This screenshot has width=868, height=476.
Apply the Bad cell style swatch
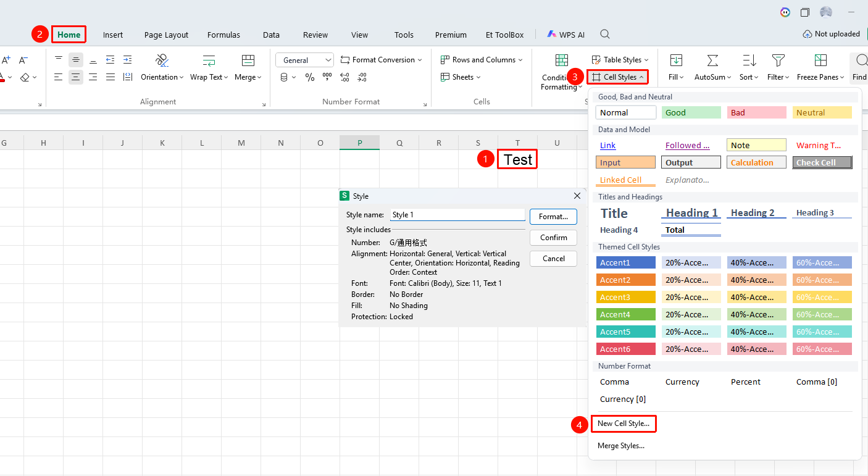pyautogui.click(x=757, y=112)
